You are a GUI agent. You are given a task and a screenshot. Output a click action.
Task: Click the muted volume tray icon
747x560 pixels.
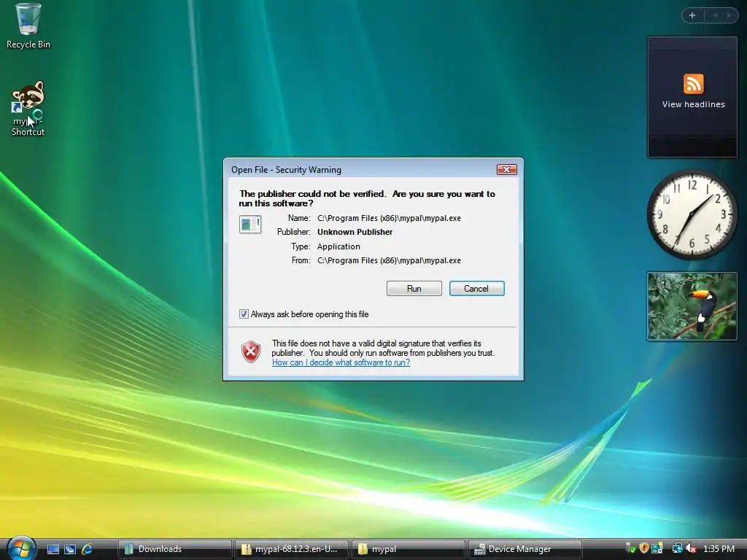click(691, 548)
